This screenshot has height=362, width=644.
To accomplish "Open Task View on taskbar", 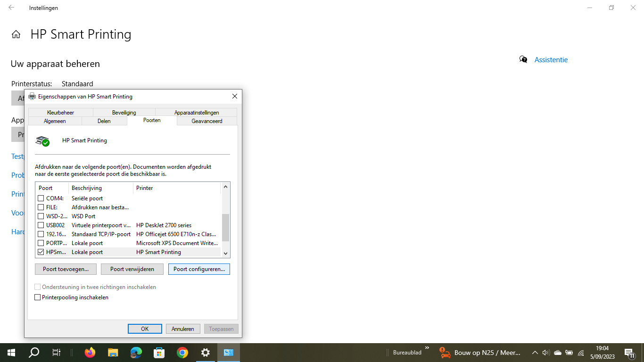I will 56,352.
